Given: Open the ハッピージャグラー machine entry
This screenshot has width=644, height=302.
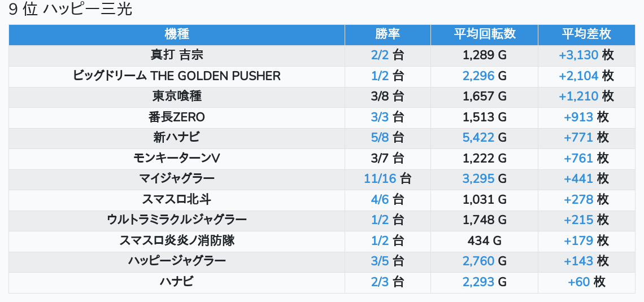Looking at the screenshot, I should [177, 261].
